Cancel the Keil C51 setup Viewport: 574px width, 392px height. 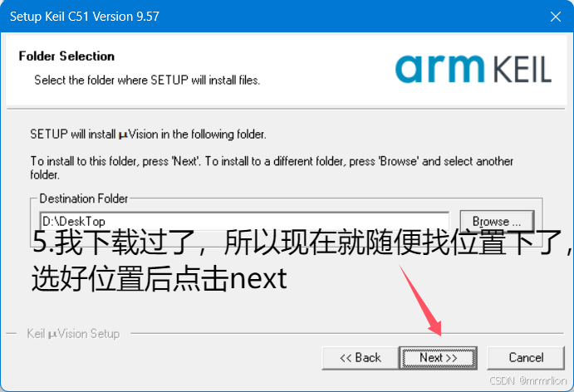526,358
